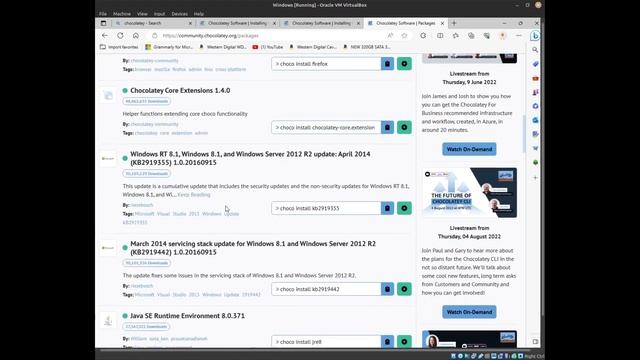Open the Chocolatey Core Extensions package icon
This screenshot has height=360, width=640.
[108, 96]
